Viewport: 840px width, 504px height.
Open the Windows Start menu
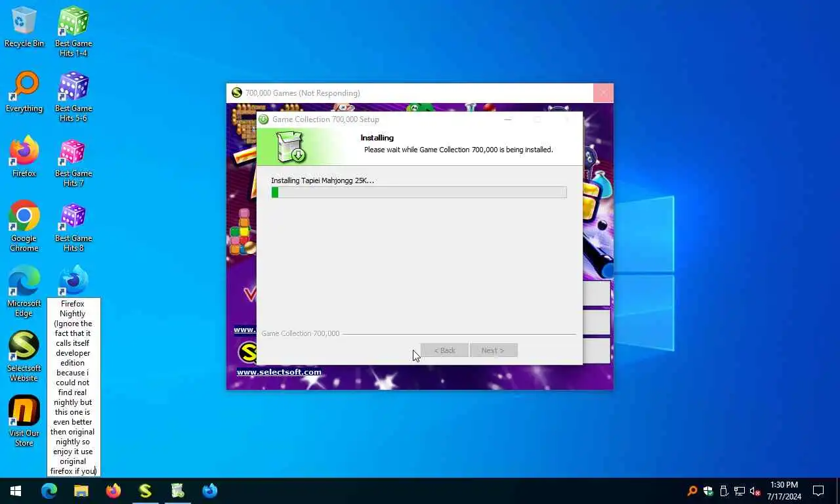point(16,491)
